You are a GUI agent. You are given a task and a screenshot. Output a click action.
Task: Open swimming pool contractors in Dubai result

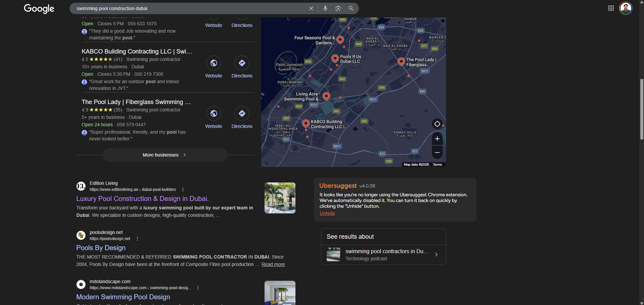coord(383,255)
